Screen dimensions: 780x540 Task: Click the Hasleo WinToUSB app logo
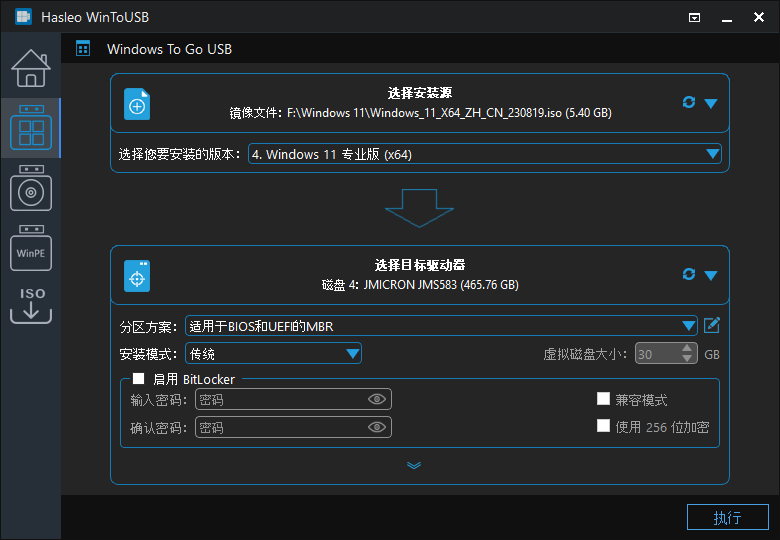click(23, 17)
